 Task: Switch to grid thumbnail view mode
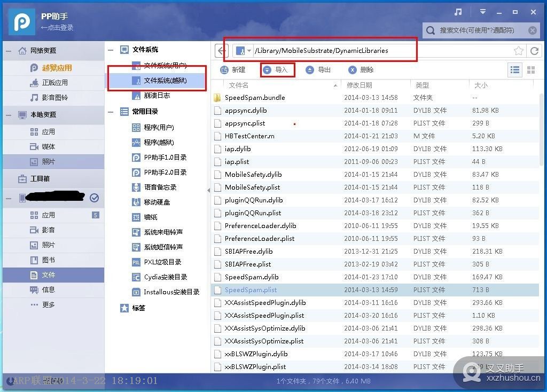[x=531, y=70]
